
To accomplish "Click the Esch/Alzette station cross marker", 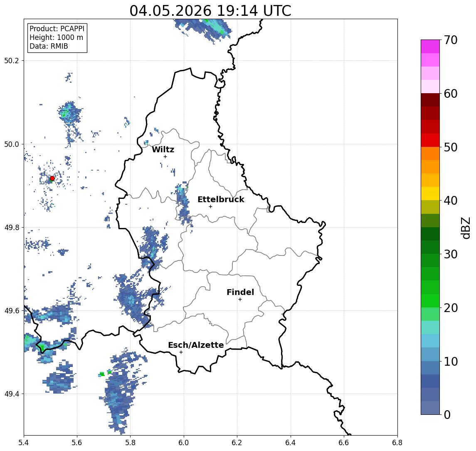I will click(x=181, y=352).
